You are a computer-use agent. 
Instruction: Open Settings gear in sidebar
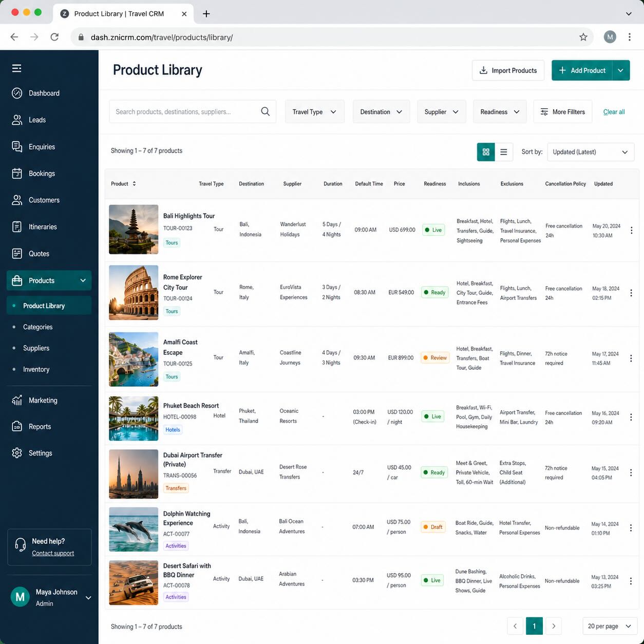pyautogui.click(x=17, y=453)
